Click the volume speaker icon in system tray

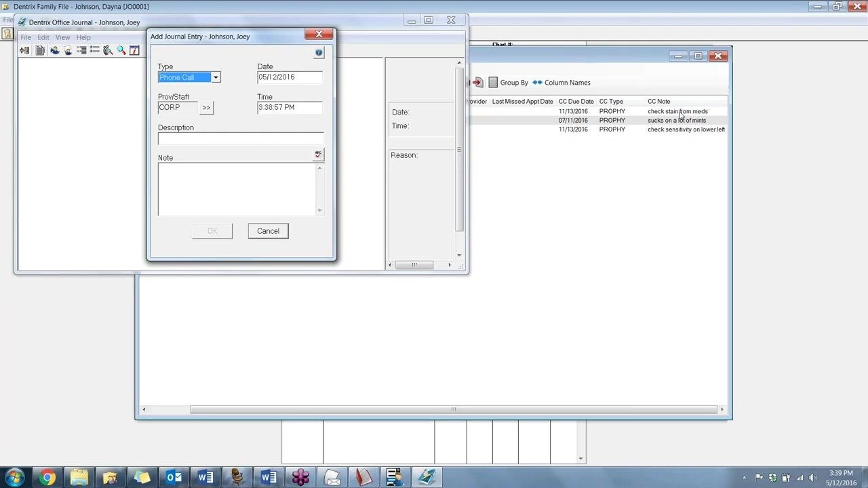813,478
